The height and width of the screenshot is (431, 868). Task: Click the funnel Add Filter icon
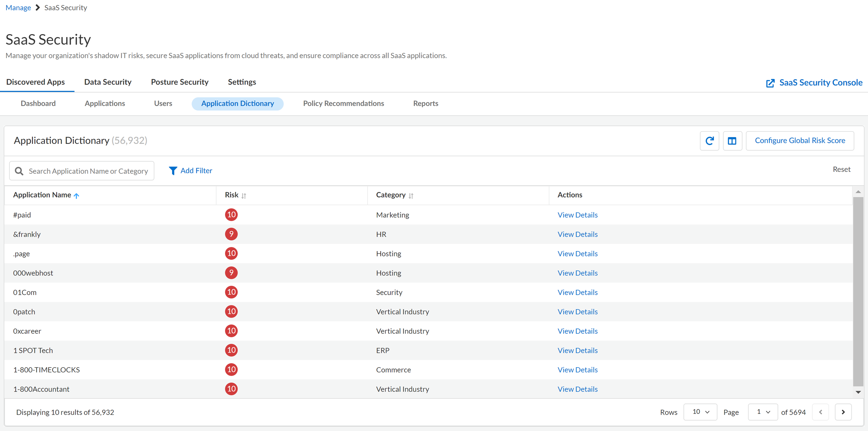click(173, 171)
